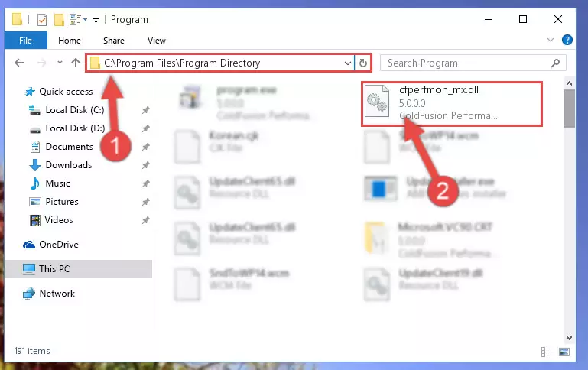Switch to Details view layout icon

547,352
